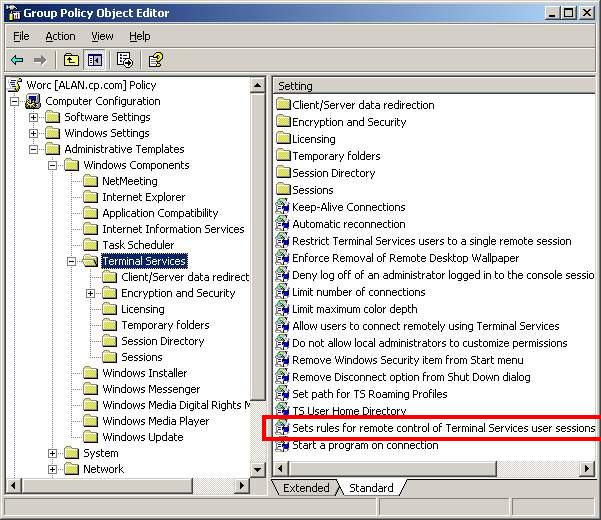Image resolution: width=601 pixels, height=520 pixels.
Task: Select Remove Disconnect option from Shut Down dialog
Action: click(x=411, y=377)
